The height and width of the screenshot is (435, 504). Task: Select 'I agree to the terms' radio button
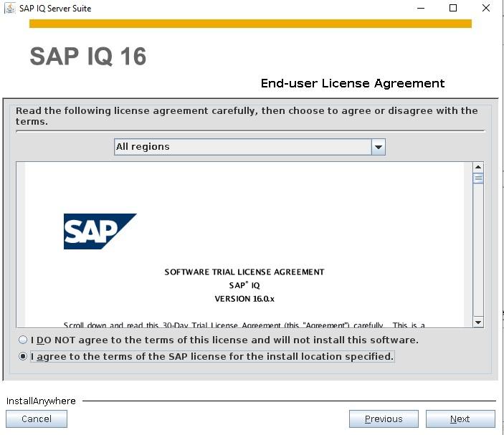[23, 356]
